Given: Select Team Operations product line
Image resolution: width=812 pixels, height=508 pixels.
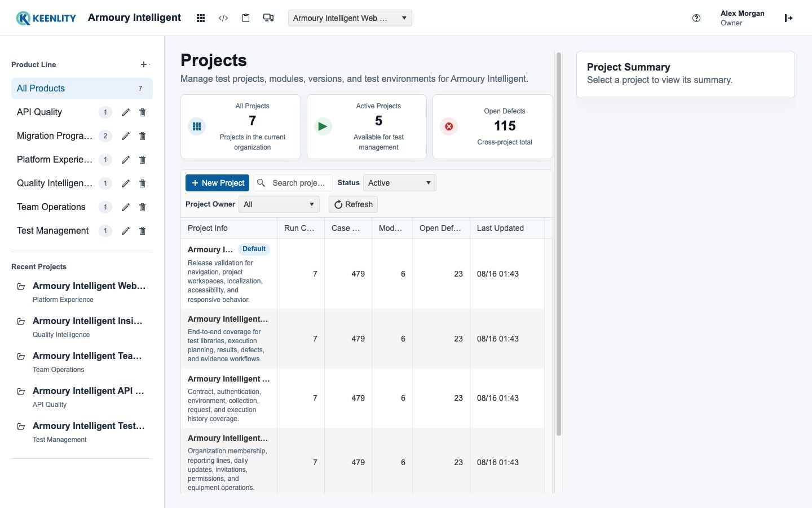Looking at the screenshot, I should pyautogui.click(x=51, y=207).
